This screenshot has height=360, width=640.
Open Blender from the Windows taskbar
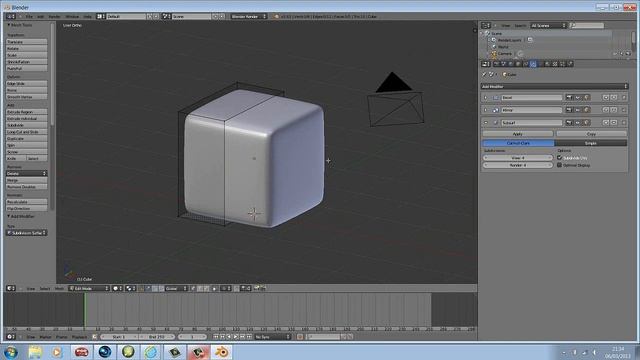(222, 352)
